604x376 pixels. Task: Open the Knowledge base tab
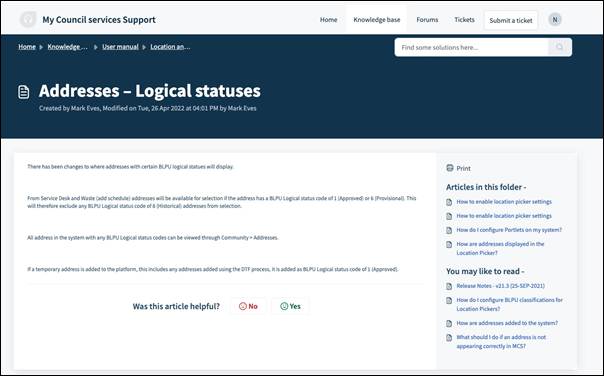click(376, 20)
